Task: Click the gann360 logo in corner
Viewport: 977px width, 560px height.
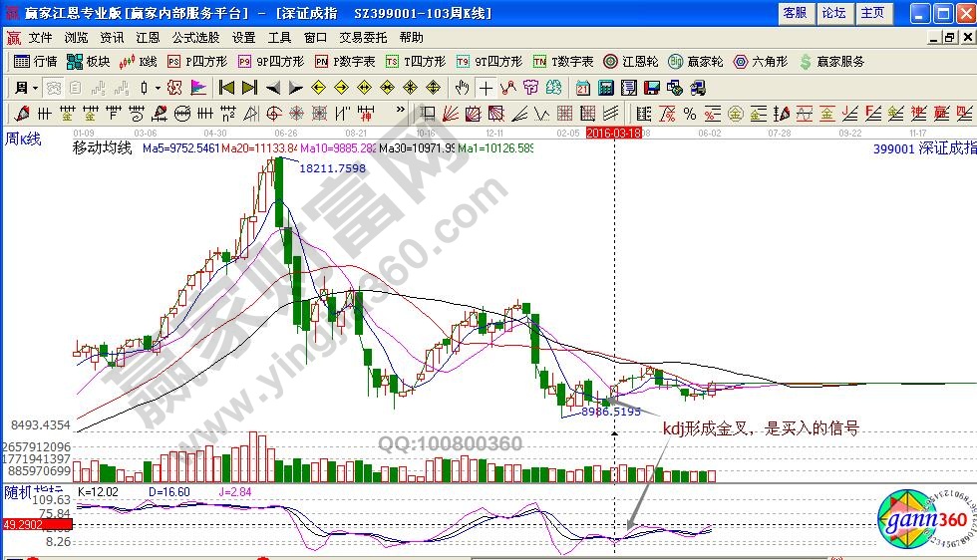Action: coord(921,518)
